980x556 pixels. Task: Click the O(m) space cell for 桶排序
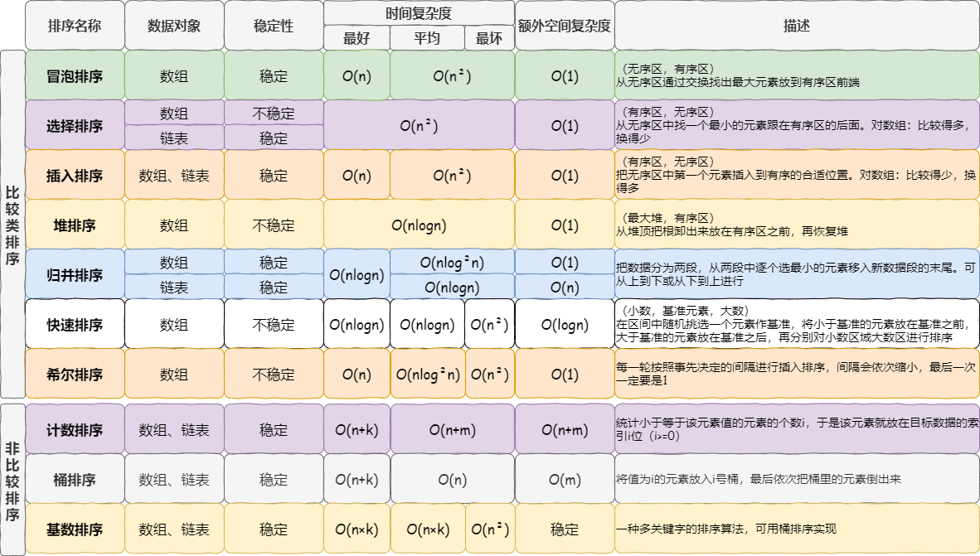tap(565, 479)
